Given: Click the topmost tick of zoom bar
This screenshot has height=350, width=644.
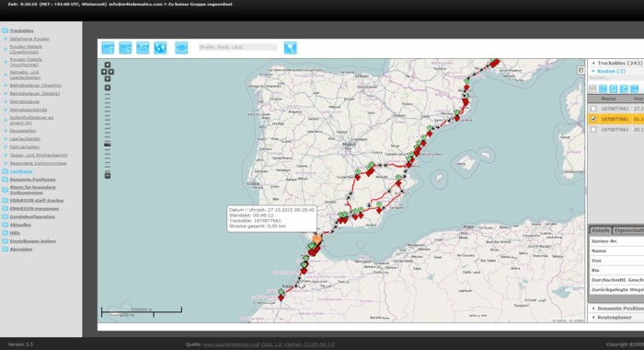Looking at the screenshot, I should [108, 94].
